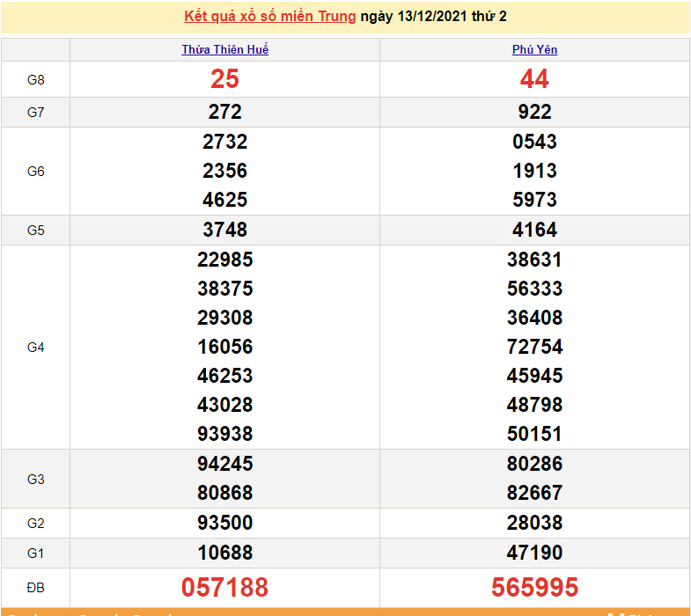
Task: Click the red G8 number 25
Action: tap(224, 79)
